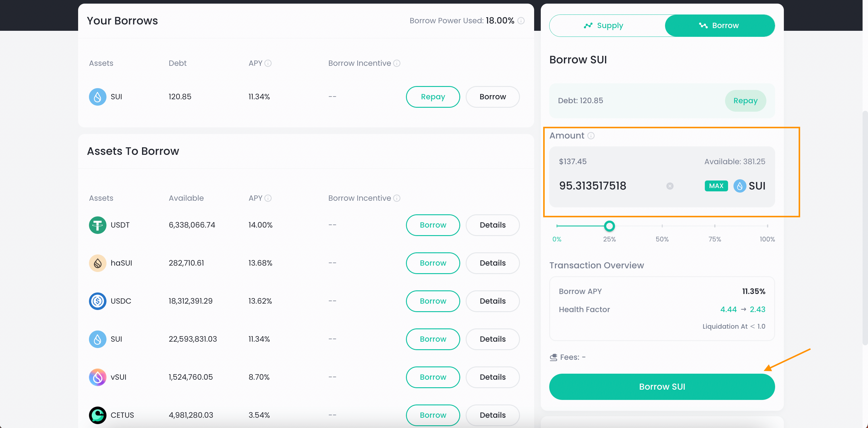Click the Repay button next to Debt
Viewport: 868px width, 428px height.
[745, 101]
